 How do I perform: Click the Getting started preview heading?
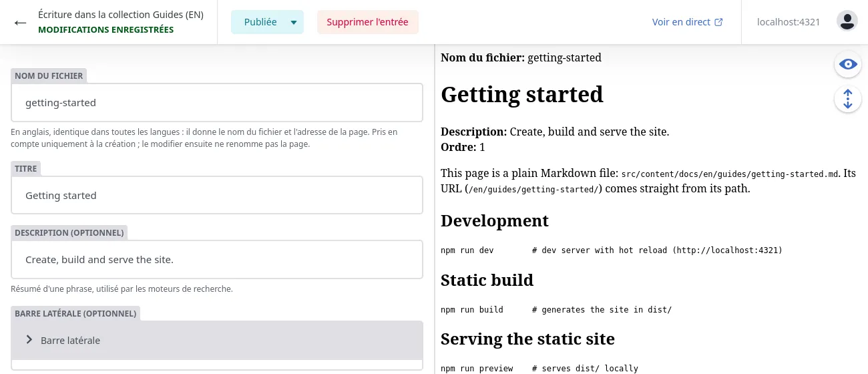click(522, 94)
